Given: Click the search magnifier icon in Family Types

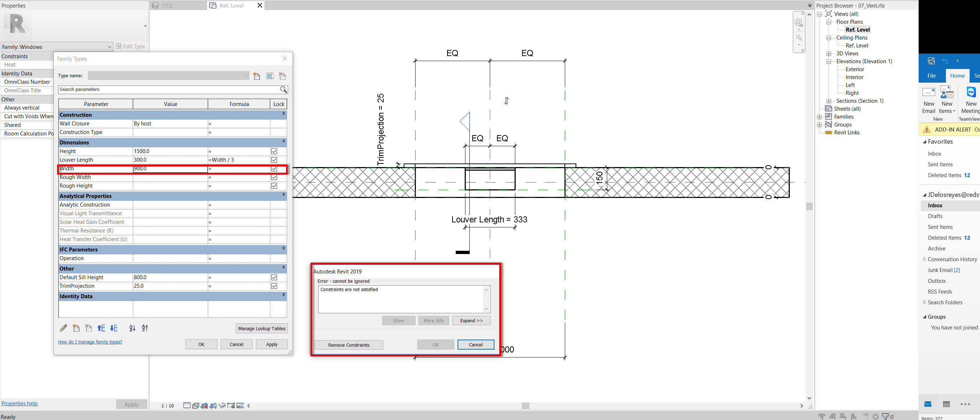Looking at the screenshot, I should [x=283, y=89].
